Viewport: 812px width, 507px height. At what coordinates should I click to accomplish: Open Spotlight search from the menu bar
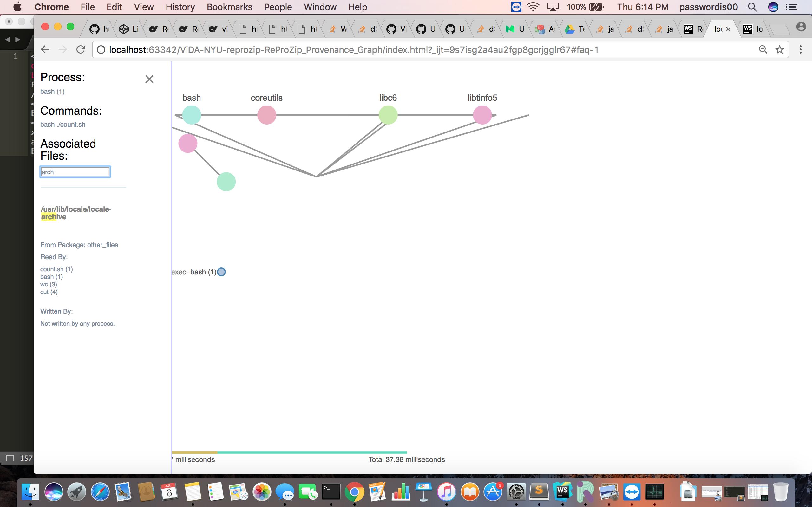coord(752,7)
